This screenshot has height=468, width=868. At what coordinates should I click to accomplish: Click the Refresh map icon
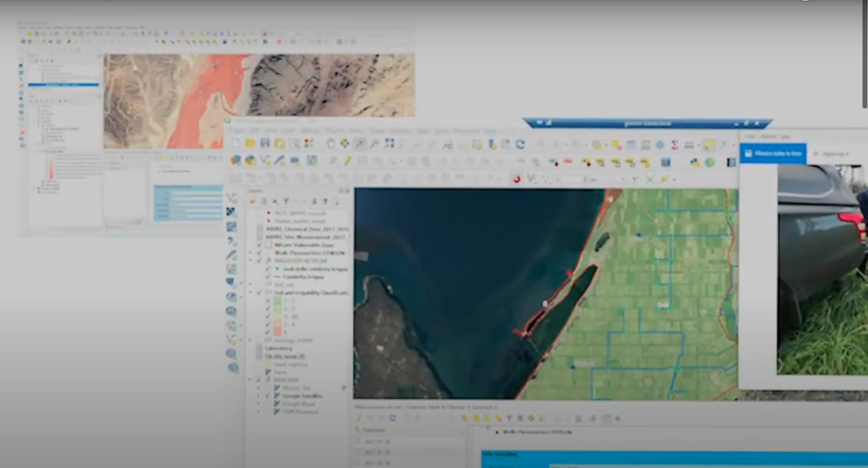[520, 144]
